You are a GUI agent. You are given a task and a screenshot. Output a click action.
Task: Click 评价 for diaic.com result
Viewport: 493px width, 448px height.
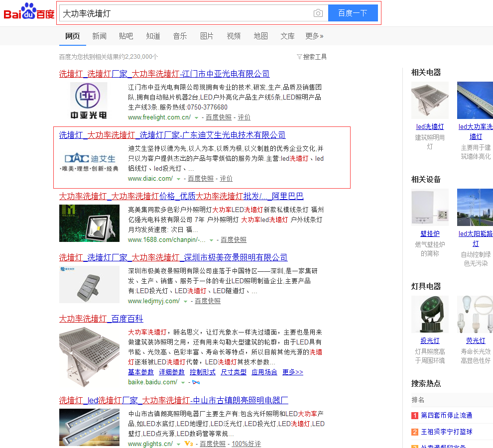(226, 179)
